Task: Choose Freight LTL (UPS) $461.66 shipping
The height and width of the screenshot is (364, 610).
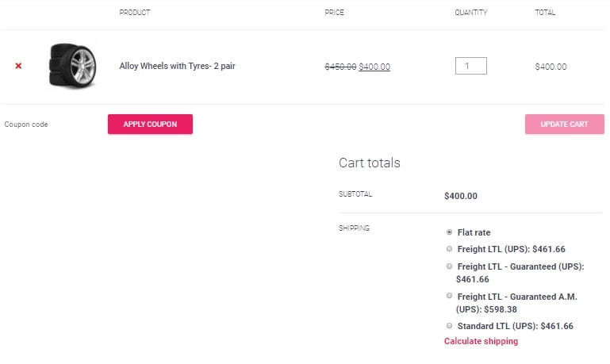Action: point(449,249)
